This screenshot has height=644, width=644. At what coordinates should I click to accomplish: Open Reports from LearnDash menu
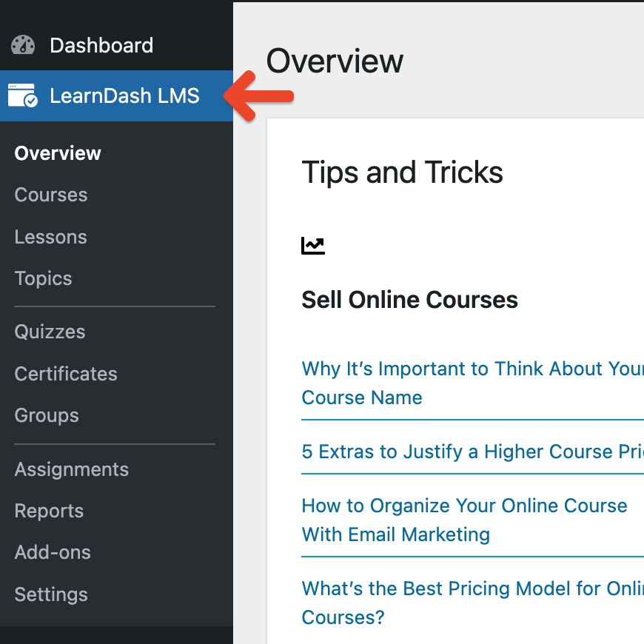50,511
